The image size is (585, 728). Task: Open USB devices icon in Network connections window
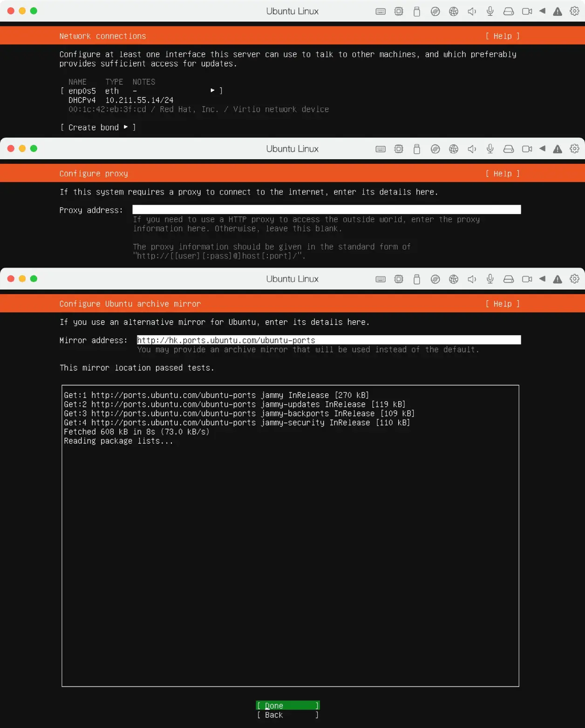coord(417,12)
